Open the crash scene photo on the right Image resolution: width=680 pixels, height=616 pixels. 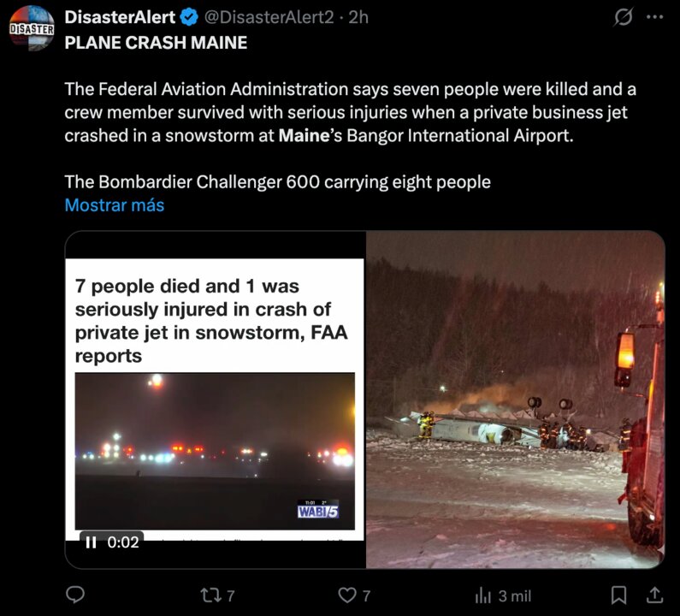[515, 400]
